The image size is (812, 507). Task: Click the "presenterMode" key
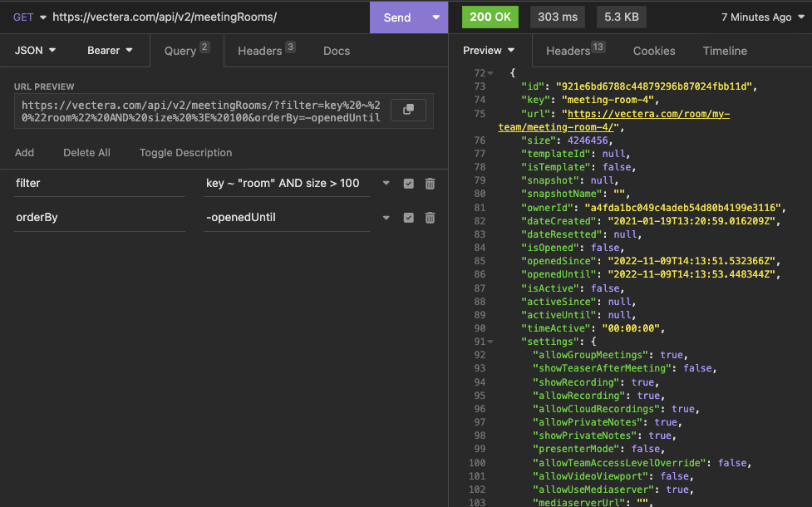click(x=576, y=449)
